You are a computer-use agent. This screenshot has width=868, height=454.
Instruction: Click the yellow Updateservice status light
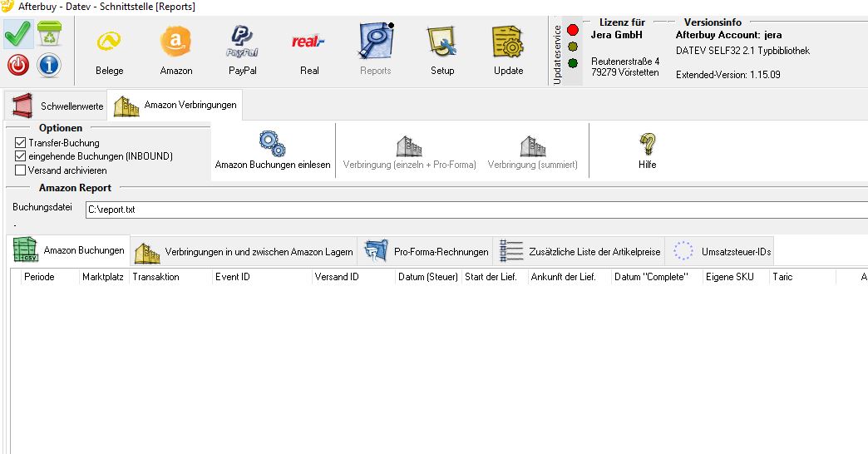click(573, 47)
